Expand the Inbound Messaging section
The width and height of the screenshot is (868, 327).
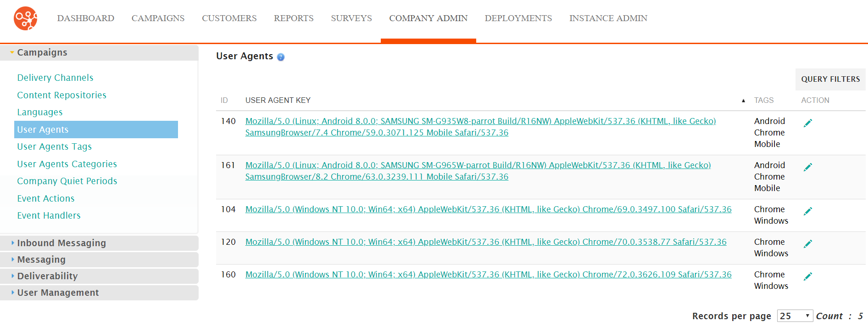point(99,243)
